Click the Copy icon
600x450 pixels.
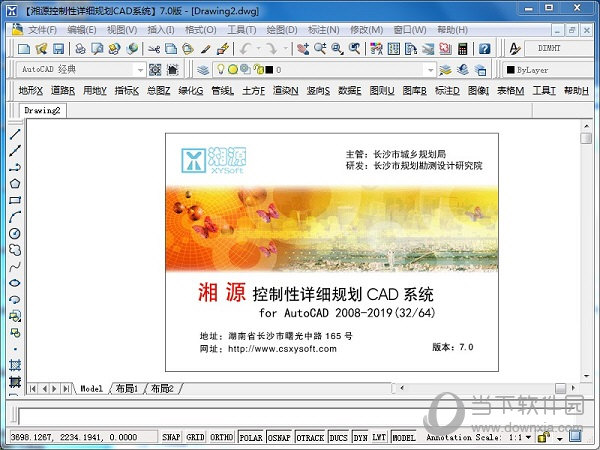(x=171, y=49)
